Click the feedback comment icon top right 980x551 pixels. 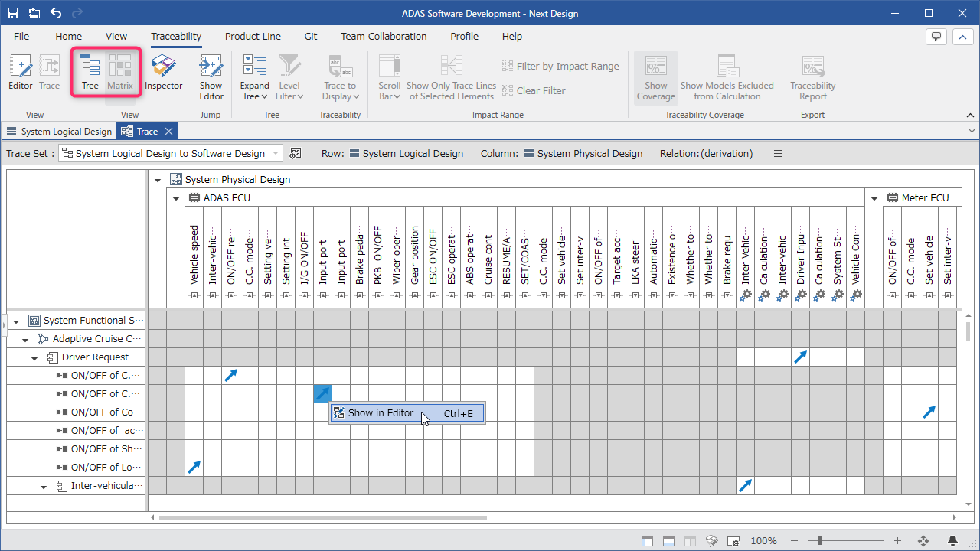click(936, 37)
